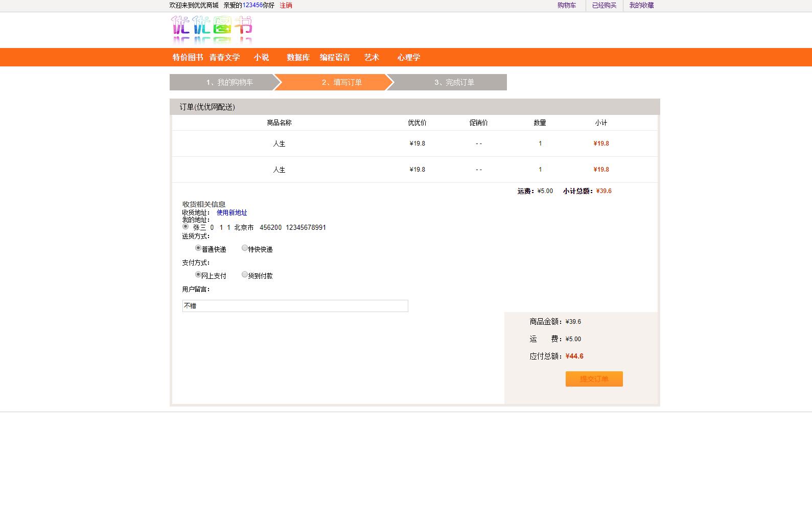Go to 数据库 category
The width and height of the screenshot is (812, 524).
(298, 57)
